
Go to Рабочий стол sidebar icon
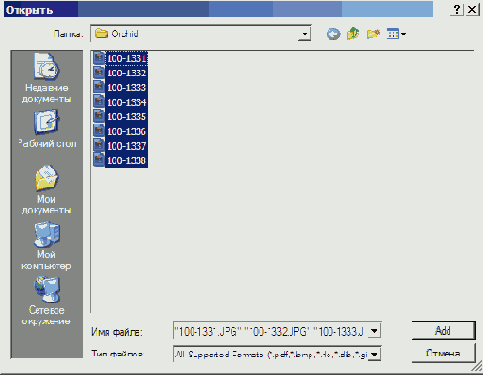tap(47, 129)
